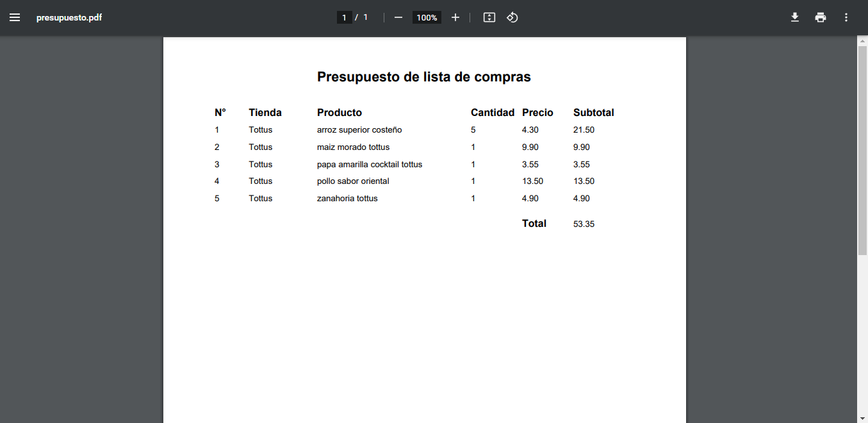Click price 4.30 in the arroz row
Viewport: 868px width, 423px height.
coord(530,129)
